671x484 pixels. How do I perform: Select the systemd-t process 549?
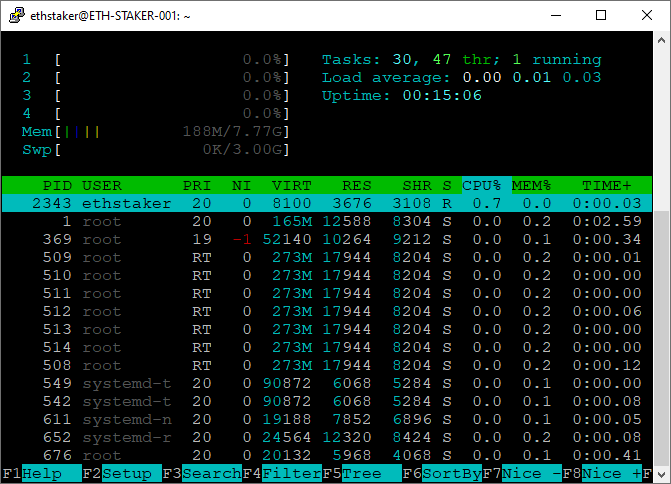(327, 383)
